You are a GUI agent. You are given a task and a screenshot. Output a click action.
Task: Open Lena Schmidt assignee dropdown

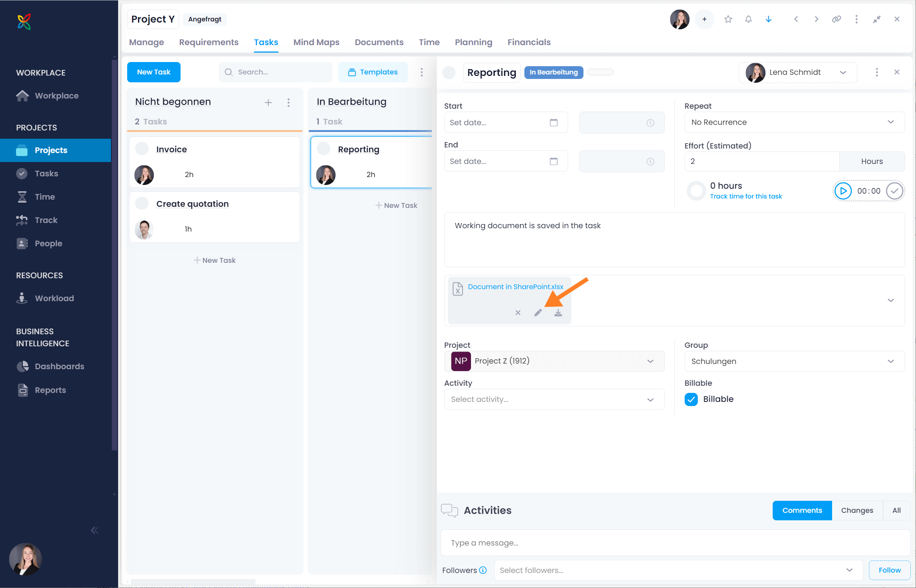pyautogui.click(x=798, y=72)
